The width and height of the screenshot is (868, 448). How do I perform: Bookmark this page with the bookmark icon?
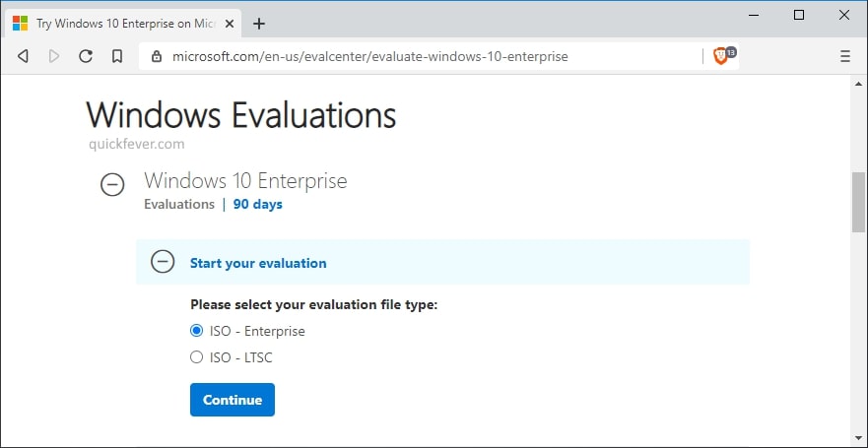point(117,56)
